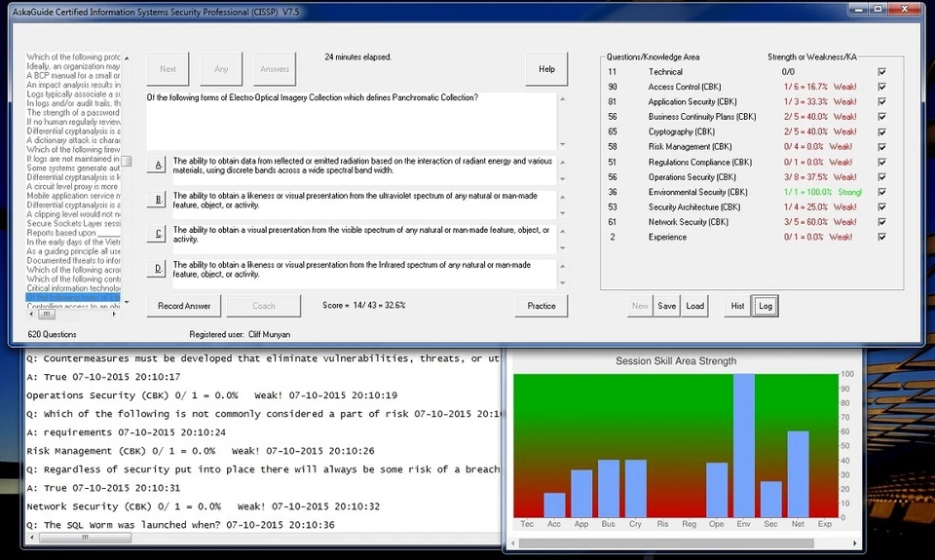This screenshot has height=560, width=935.
Task: Click the Net bar in chart
Action: 798,474
